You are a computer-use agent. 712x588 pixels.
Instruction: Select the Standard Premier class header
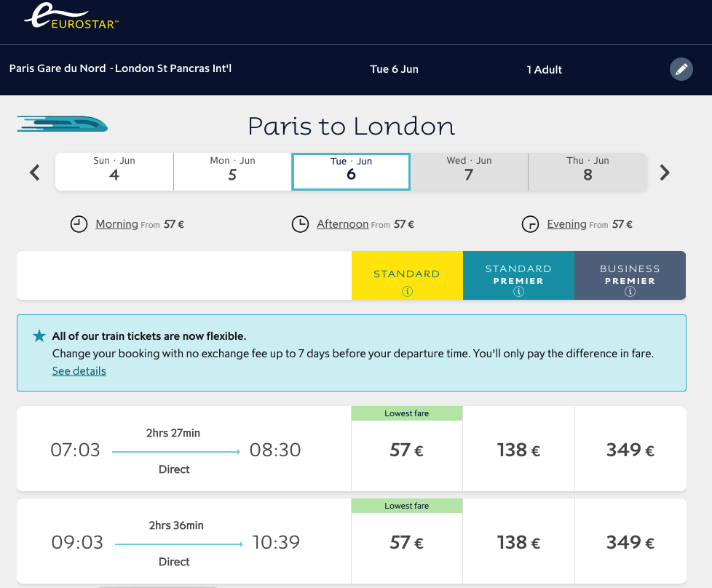518,275
